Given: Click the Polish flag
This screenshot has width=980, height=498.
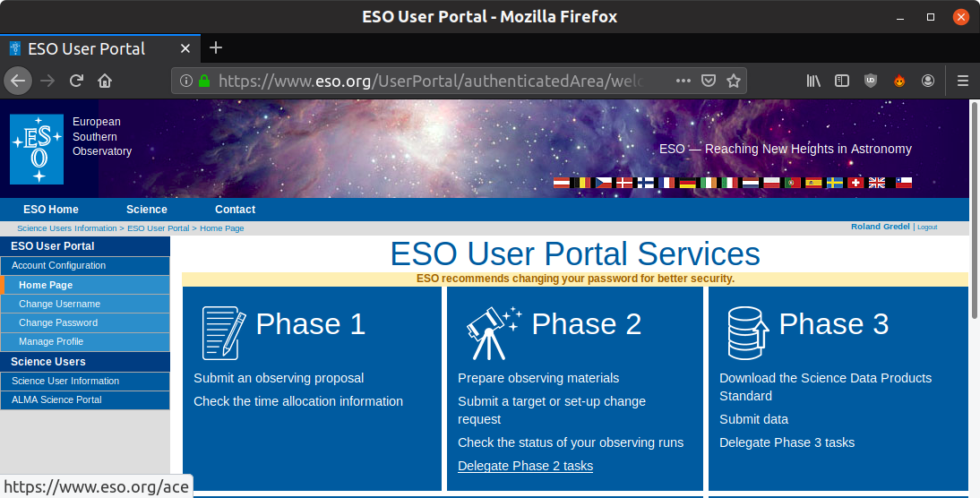Looking at the screenshot, I should pos(772,183).
